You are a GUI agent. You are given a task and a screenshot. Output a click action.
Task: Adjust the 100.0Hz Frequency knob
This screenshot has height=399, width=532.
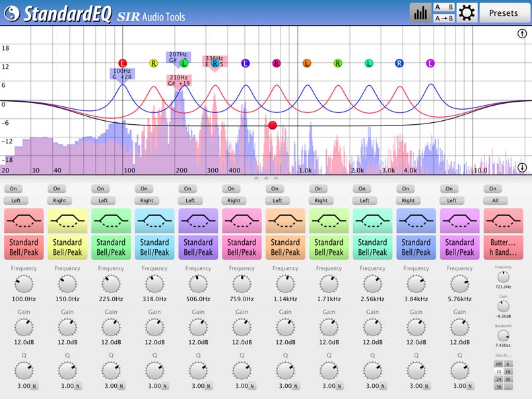pyautogui.click(x=23, y=284)
